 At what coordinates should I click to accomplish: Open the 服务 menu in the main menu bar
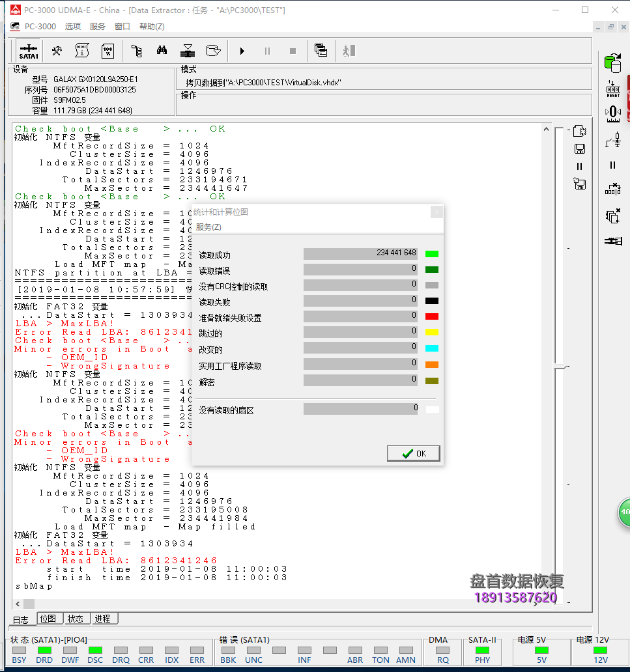point(97,26)
